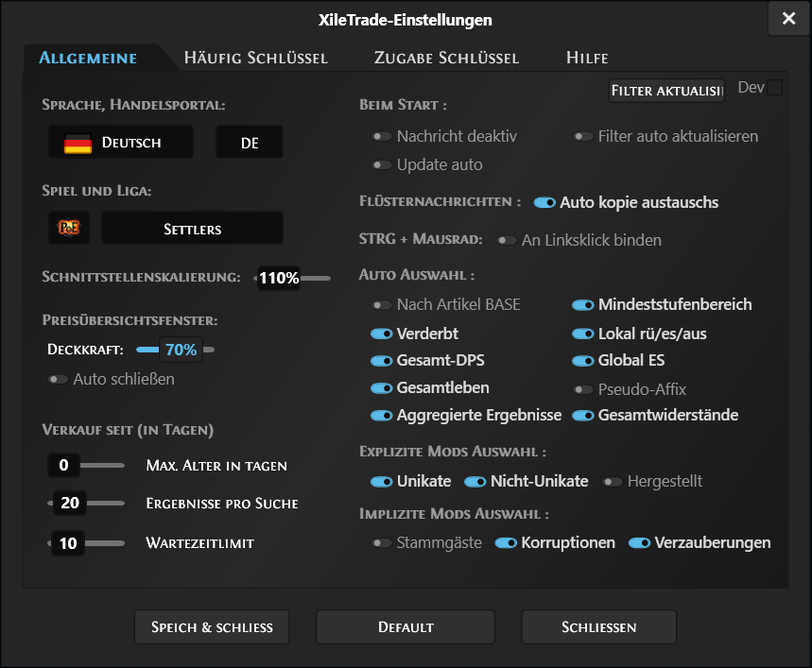The width and height of the screenshot is (812, 668).
Task: Disable the Verzauberungen toggle
Action: pyautogui.click(x=640, y=543)
